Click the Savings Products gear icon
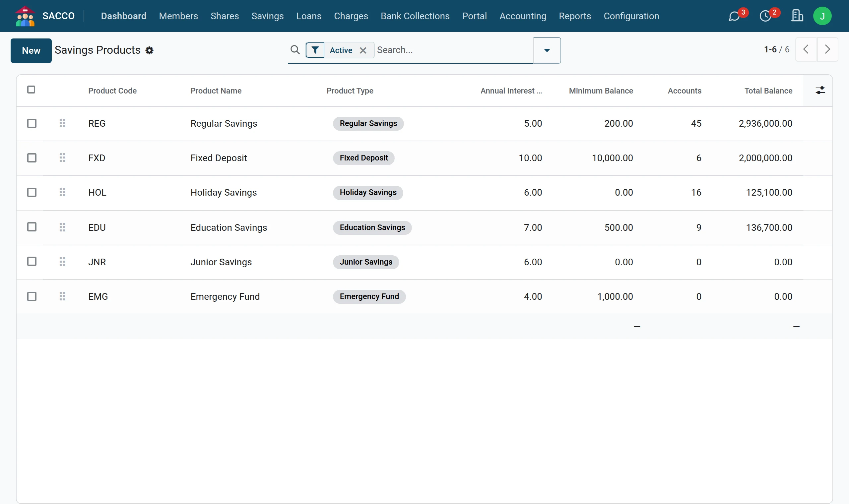Image resolution: width=849 pixels, height=504 pixels. point(150,51)
